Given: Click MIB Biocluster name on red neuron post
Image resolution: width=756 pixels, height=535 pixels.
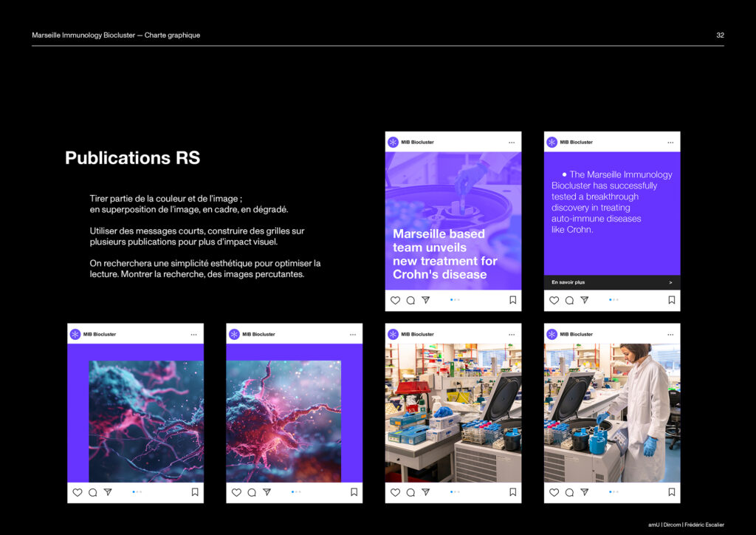Looking at the screenshot, I should click(258, 334).
